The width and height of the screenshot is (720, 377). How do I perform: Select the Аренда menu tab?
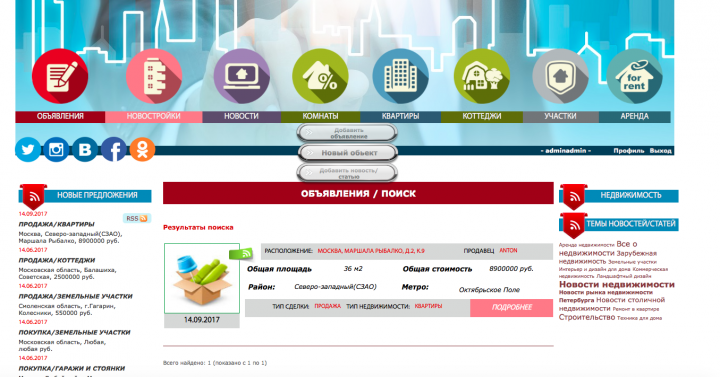tap(635, 117)
